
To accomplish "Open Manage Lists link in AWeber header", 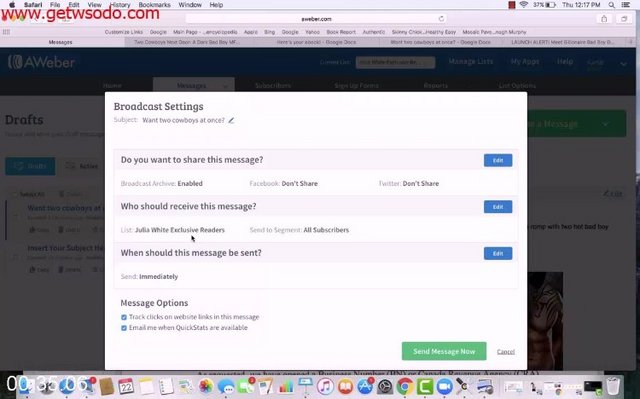I will [471, 62].
